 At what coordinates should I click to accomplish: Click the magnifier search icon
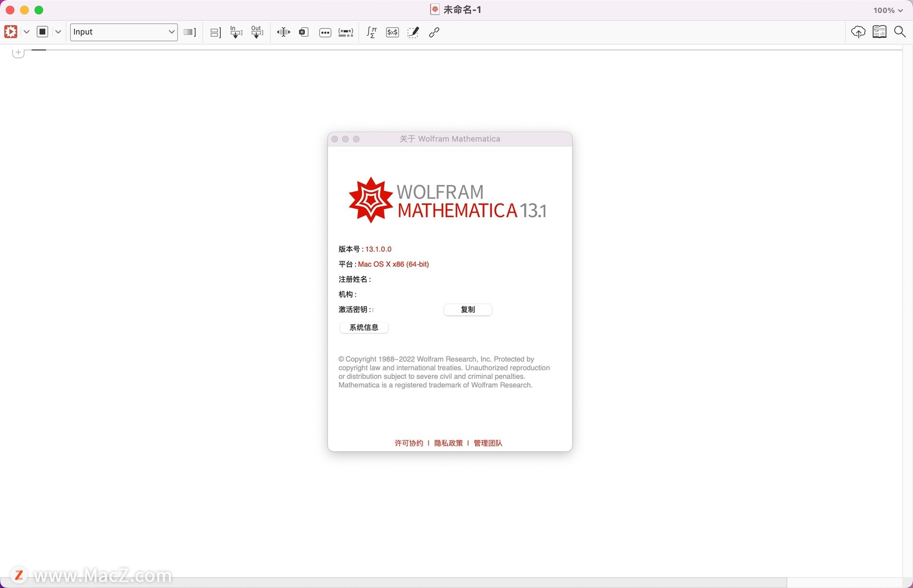point(900,32)
